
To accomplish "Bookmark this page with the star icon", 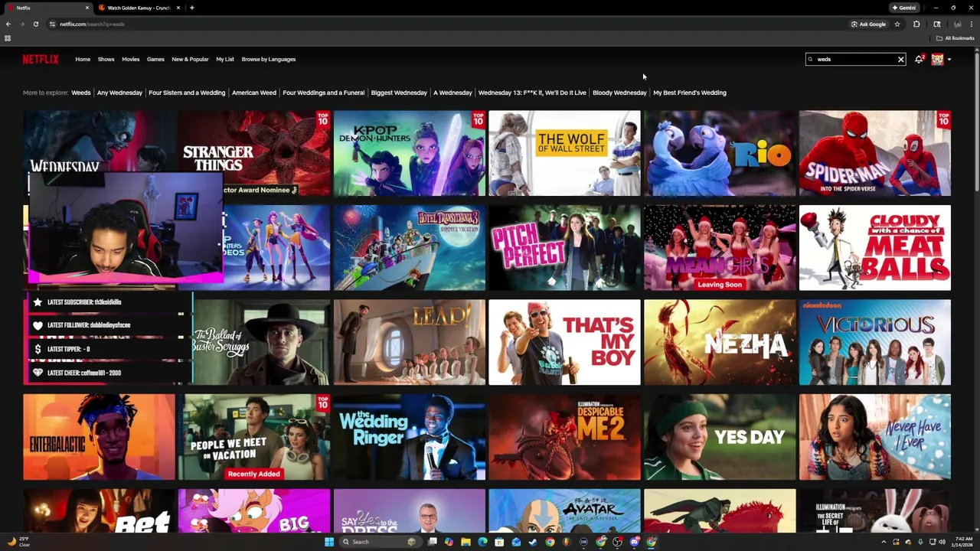I will pyautogui.click(x=897, y=24).
